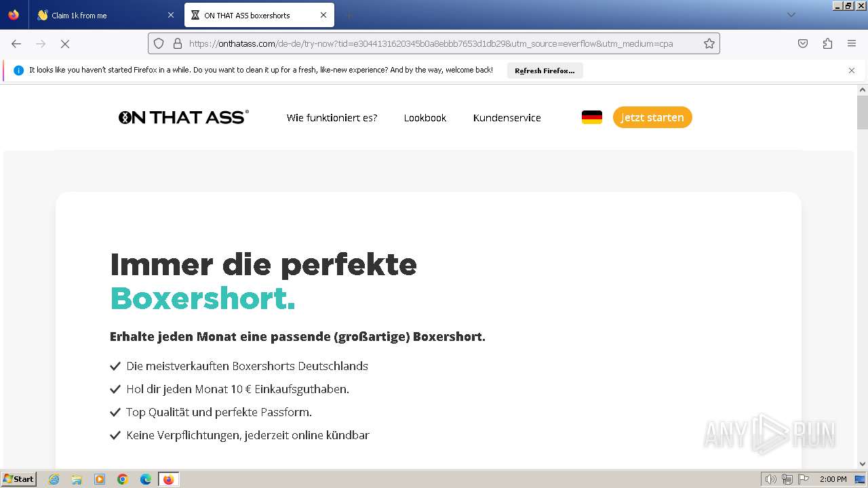
Task: Close the 'Claim 1k from me' tab
Action: pos(170,15)
